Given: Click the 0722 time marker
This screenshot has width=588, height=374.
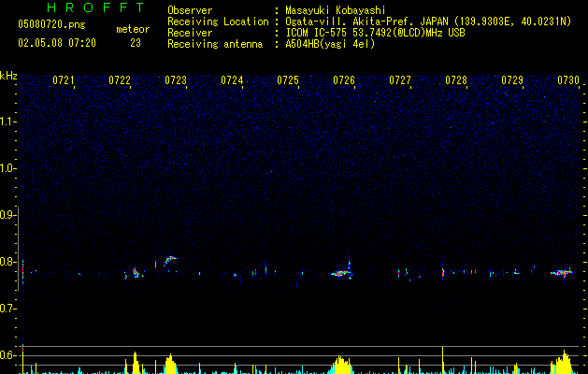Looking at the screenshot, I should [x=120, y=80].
